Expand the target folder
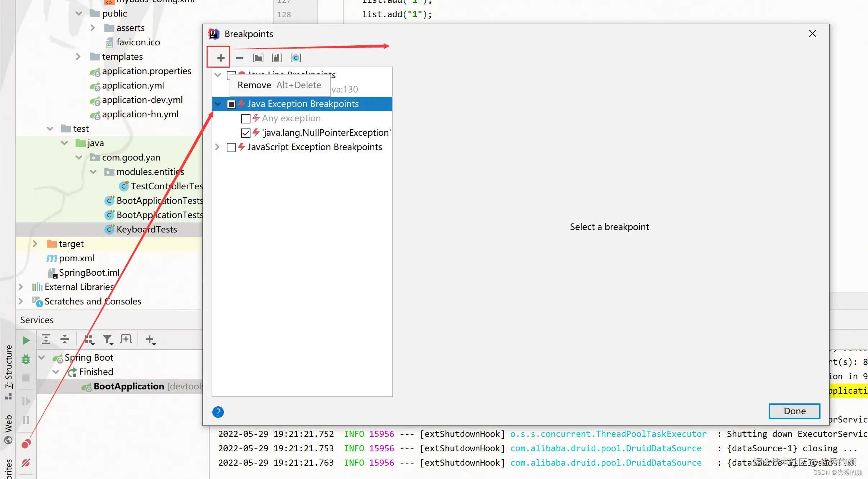The height and width of the screenshot is (479, 868). pos(35,244)
